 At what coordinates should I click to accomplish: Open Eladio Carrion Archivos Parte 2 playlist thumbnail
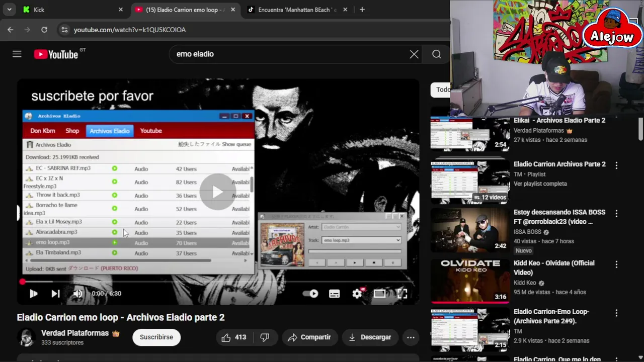[x=470, y=182]
